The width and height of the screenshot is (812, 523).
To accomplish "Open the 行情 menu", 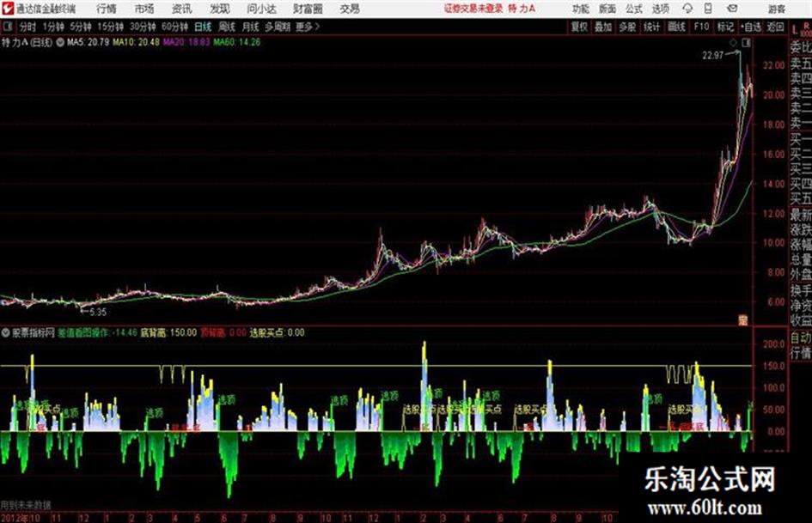I will point(107,9).
